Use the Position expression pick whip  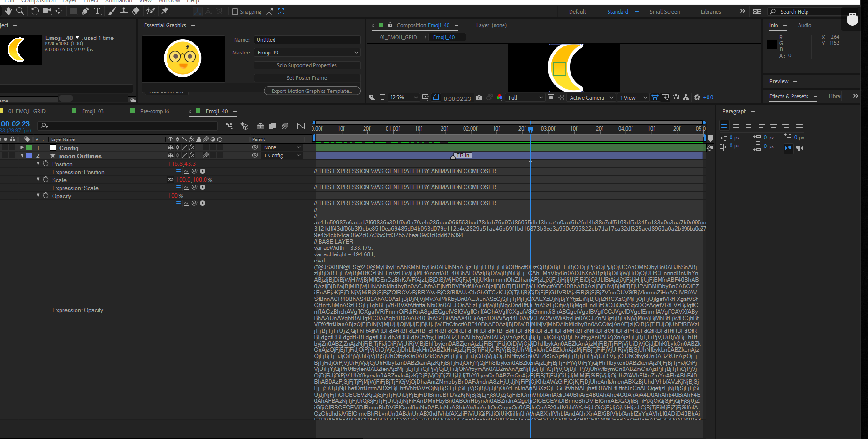194,171
